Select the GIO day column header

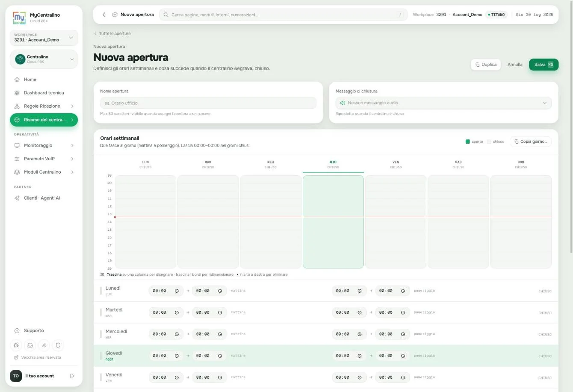(333, 164)
